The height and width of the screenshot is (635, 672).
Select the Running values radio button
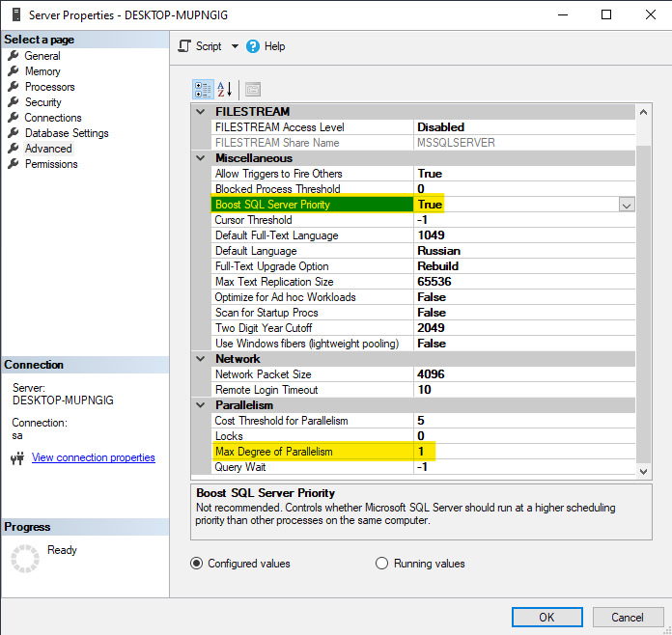pyautogui.click(x=382, y=564)
